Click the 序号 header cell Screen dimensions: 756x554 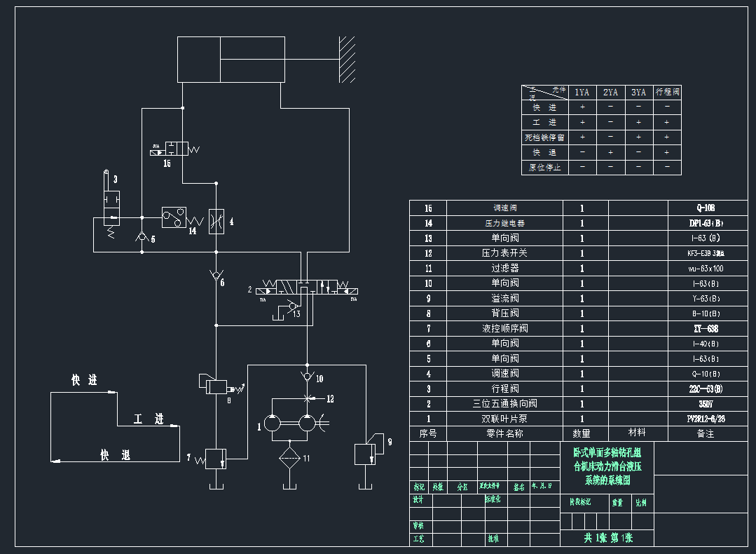click(x=428, y=434)
